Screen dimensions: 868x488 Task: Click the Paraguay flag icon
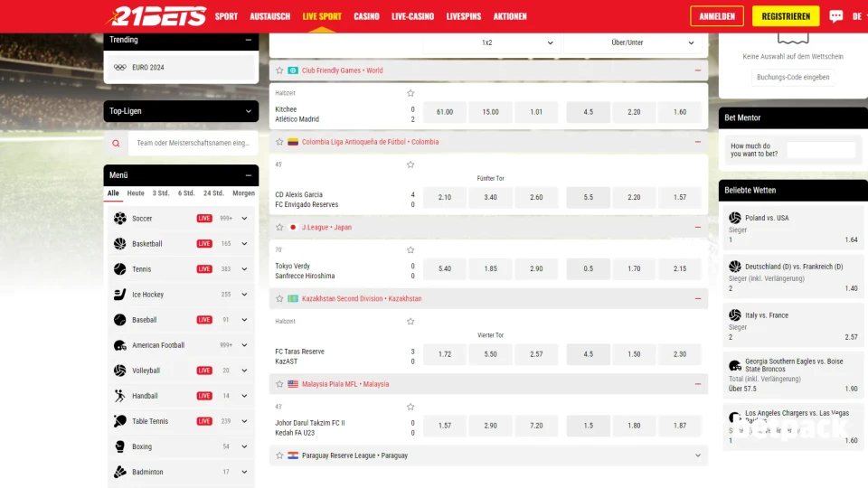[x=293, y=455]
